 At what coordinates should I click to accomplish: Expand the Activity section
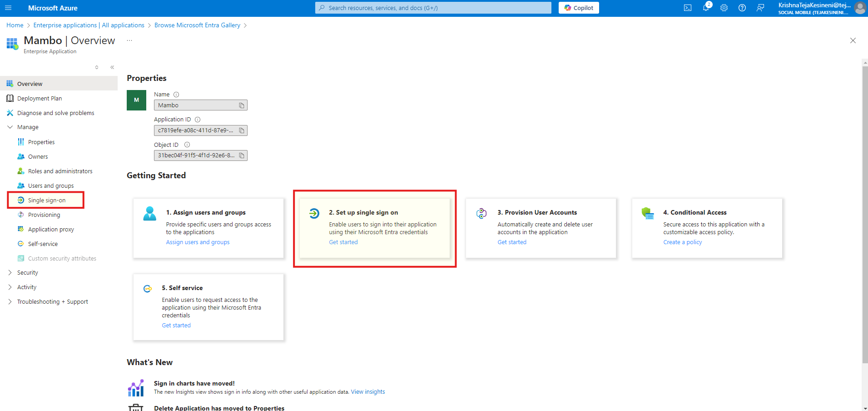point(10,287)
